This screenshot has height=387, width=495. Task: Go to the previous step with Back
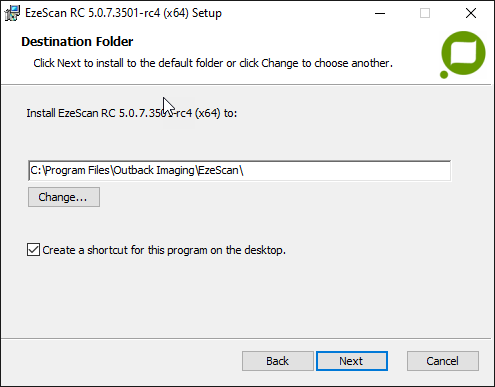coord(278,361)
